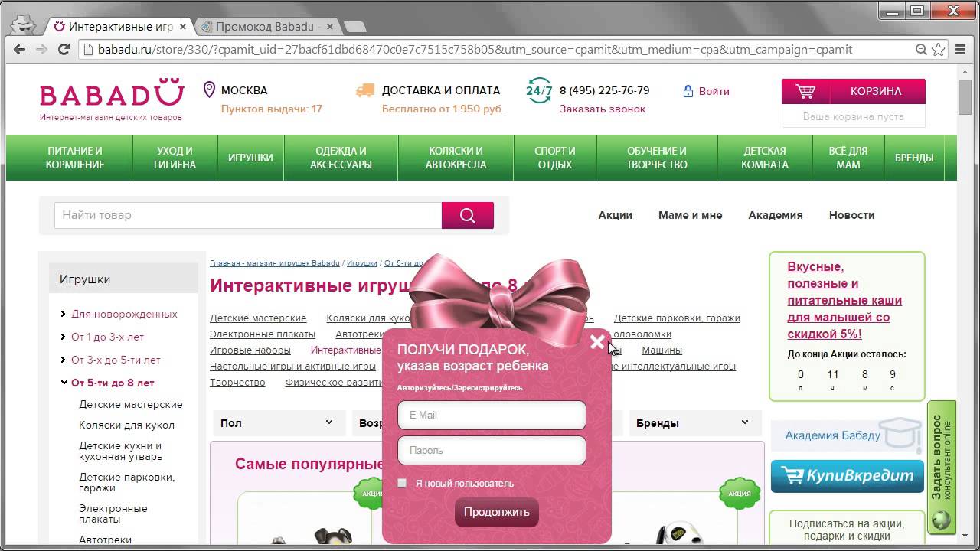Click Детские парковки, гаражи in sidebar
The image size is (980, 551).
pyautogui.click(x=126, y=482)
